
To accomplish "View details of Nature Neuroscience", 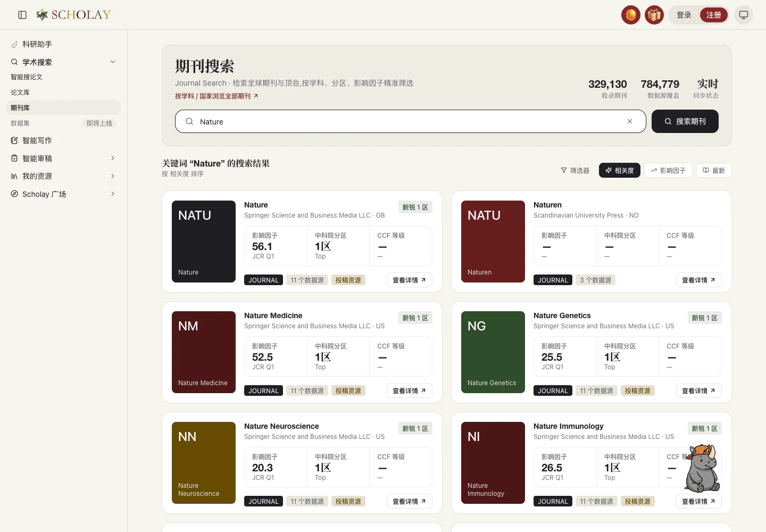I will (x=409, y=501).
